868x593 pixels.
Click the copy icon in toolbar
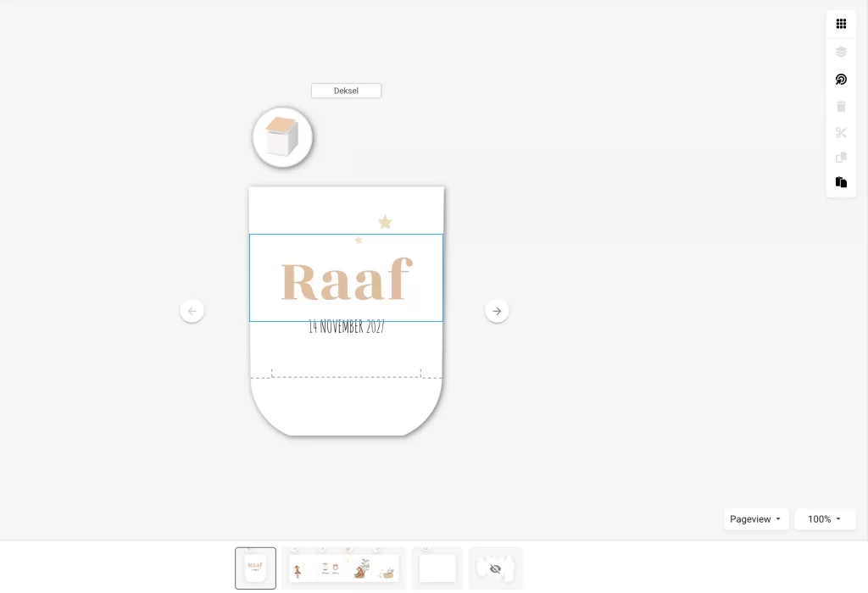click(x=841, y=158)
